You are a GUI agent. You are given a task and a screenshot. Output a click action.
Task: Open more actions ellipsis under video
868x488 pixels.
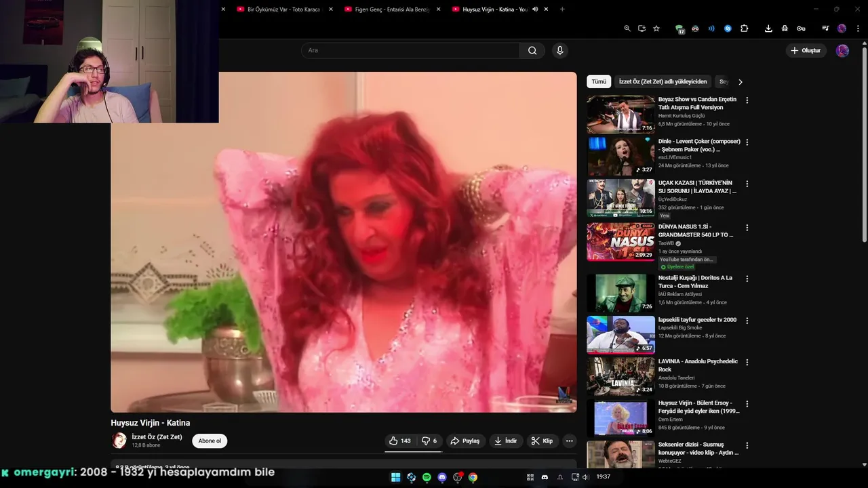click(570, 441)
